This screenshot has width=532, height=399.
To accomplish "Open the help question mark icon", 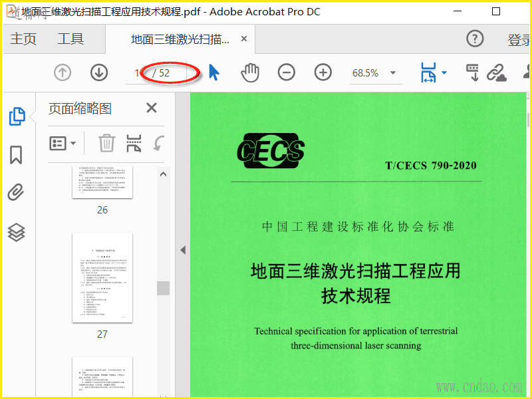I will [475, 39].
